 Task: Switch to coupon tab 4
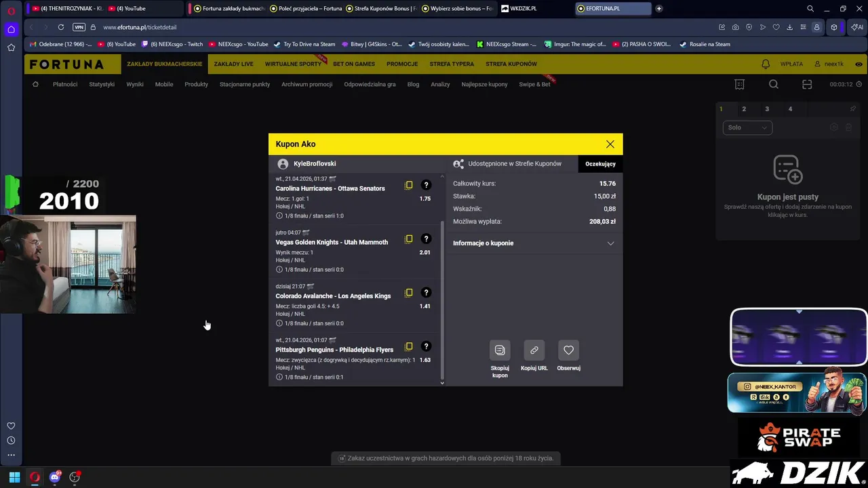pyautogui.click(x=790, y=109)
